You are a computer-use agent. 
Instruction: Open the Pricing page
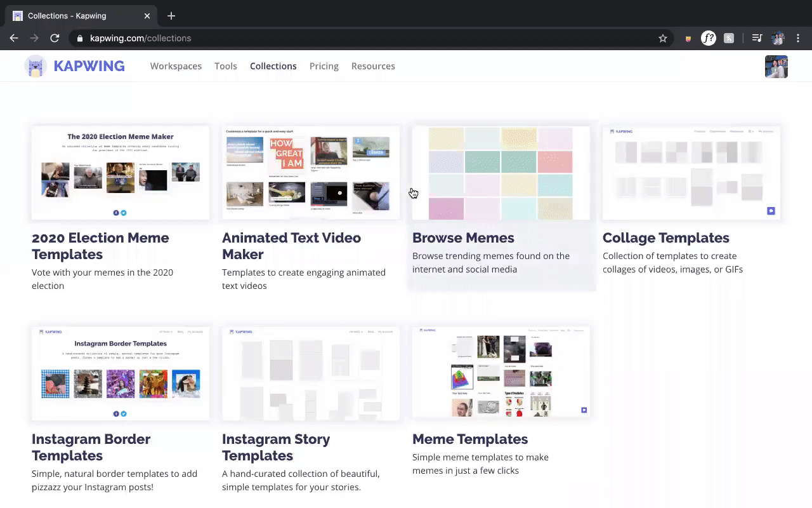[324, 66]
